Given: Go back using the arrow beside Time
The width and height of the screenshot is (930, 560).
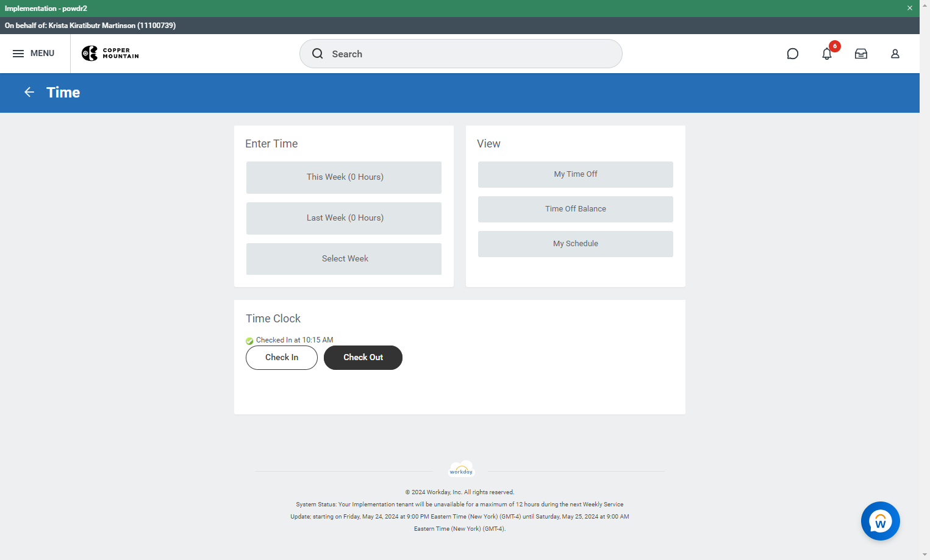Looking at the screenshot, I should click(x=29, y=92).
